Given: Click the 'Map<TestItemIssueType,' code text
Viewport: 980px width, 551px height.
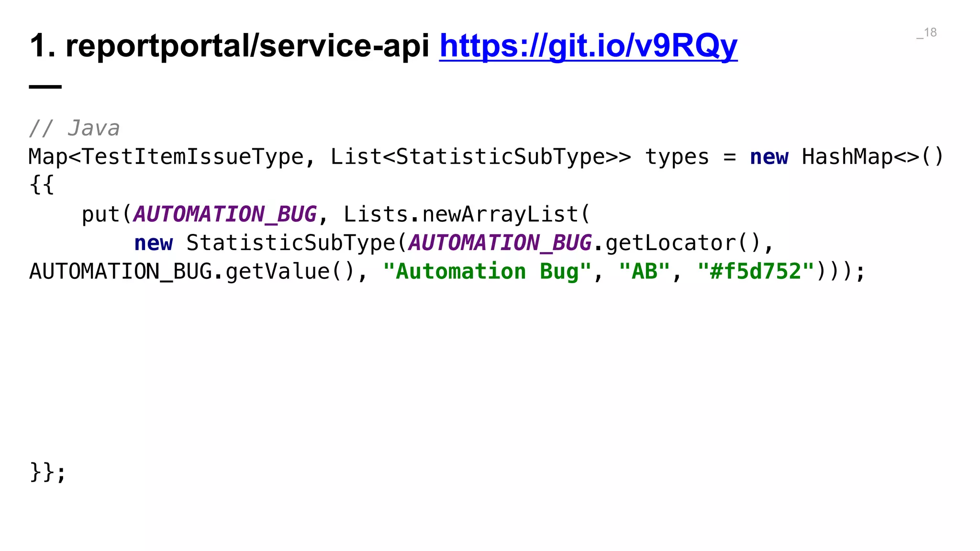Looking at the screenshot, I should (x=172, y=157).
